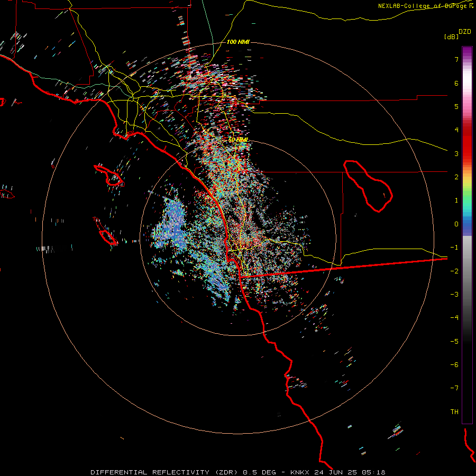Click the DIFFERENTIAL REFLECTIVITY (ZDR) caption
Viewport: 476px width, 476px height.
pyautogui.click(x=164, y=472)
